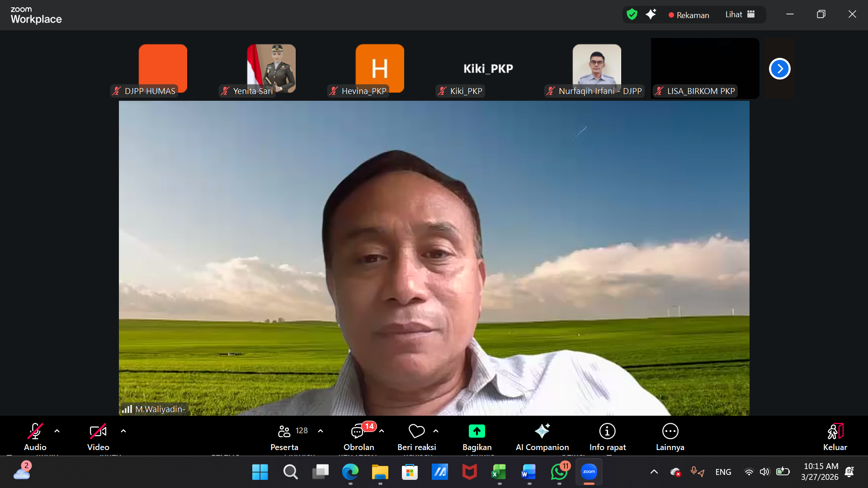Expand audio options arrow next to Audio
The height and width of the screenshot is (488, 868).
click(57, 431)
